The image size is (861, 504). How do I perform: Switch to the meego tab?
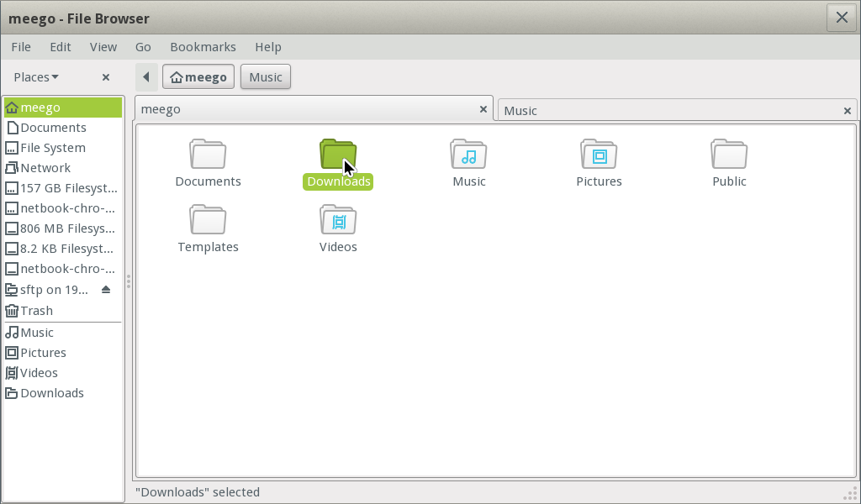314,108
